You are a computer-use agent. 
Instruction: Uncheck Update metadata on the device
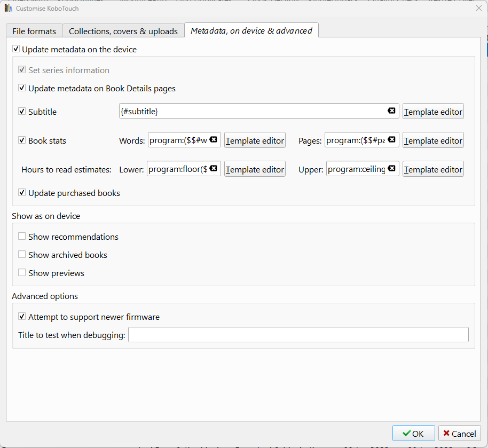click(16, 50)
